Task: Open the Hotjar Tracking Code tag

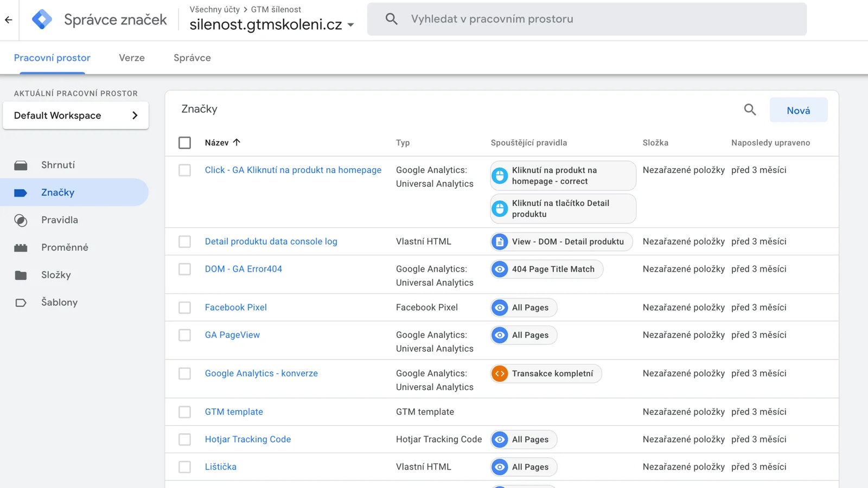Action: (248, 439)
